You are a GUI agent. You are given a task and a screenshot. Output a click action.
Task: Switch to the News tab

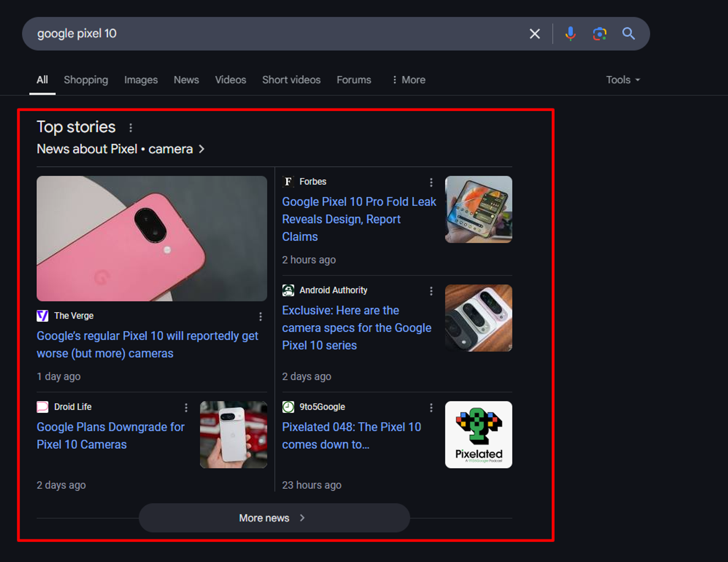186,80
